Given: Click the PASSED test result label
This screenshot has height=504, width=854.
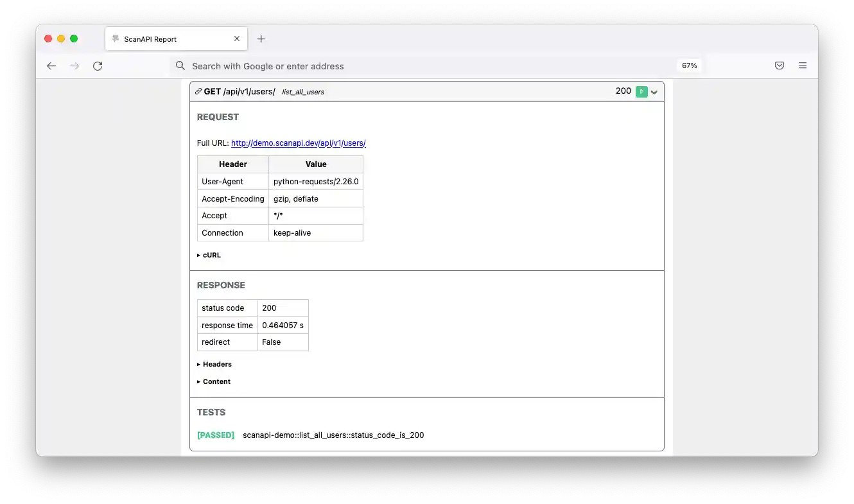Looking at the screenshot, I should click(x=216, y=435).
